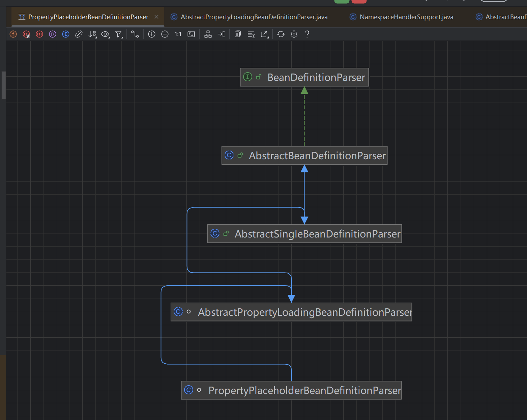Select the PropertyPlaceholderBeanDefinitionParser class node in diagram

[x=291, y=390]
